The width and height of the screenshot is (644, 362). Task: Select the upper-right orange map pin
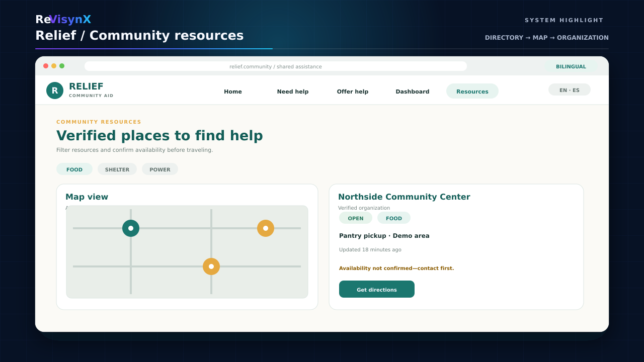point(266,228)
